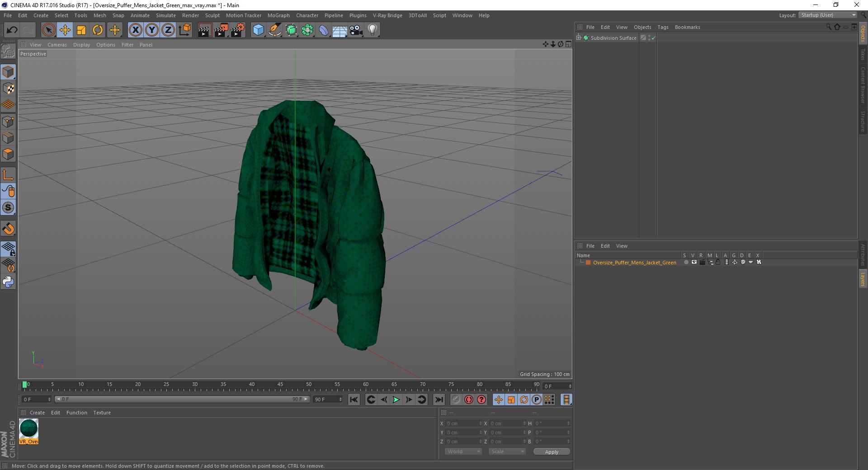The width and height of the screenshot is (868, 470).
Task: Switch to Edges mode
Action: point(8,138)
